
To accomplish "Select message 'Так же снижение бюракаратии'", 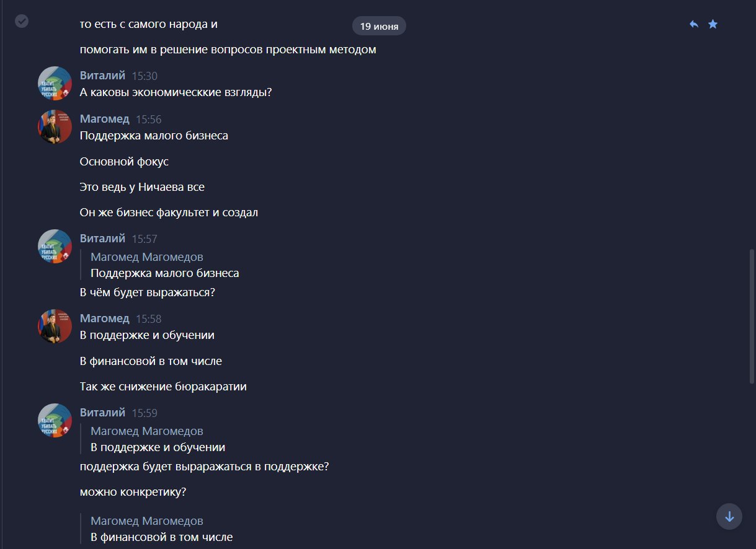I will 163,387.
